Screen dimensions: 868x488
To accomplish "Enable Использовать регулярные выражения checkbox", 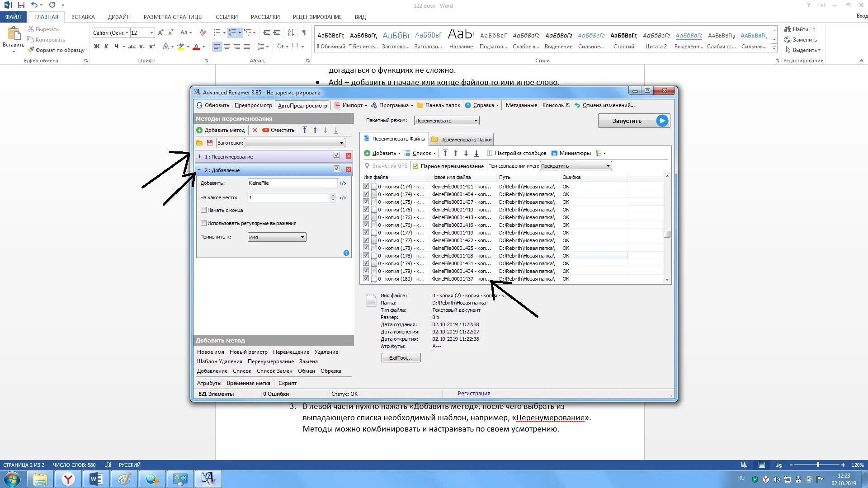I will (203, 223).
